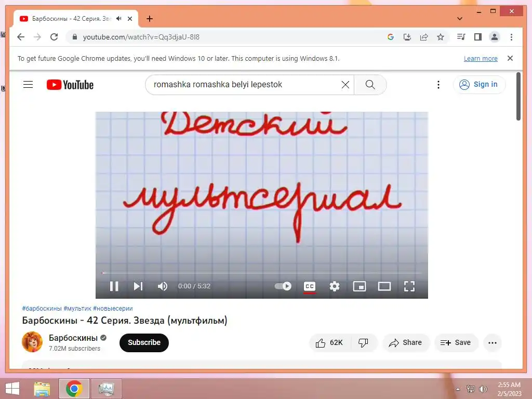View site information lock icon
The image size is (532, 399).
pos(75,37)
